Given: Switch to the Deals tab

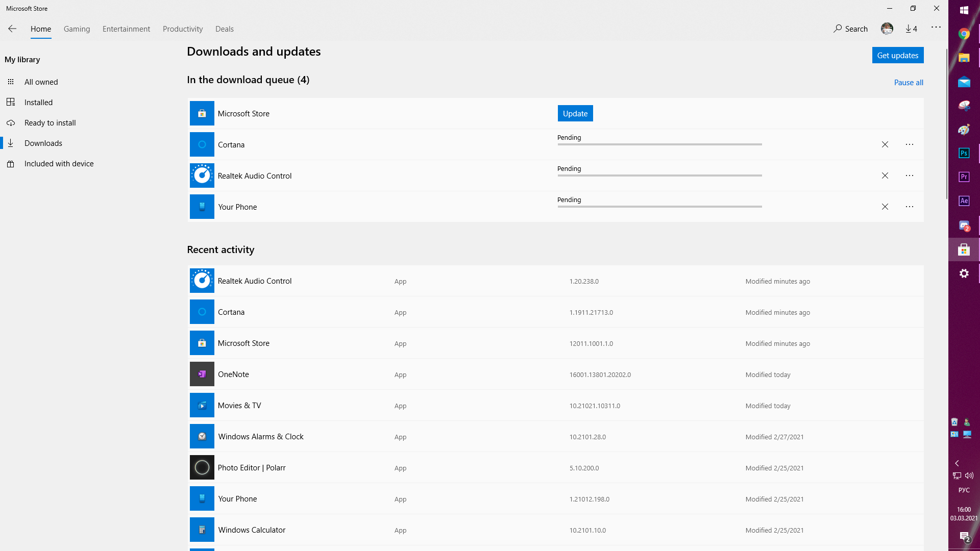Looking at the screenshot, I should [225, 29].
